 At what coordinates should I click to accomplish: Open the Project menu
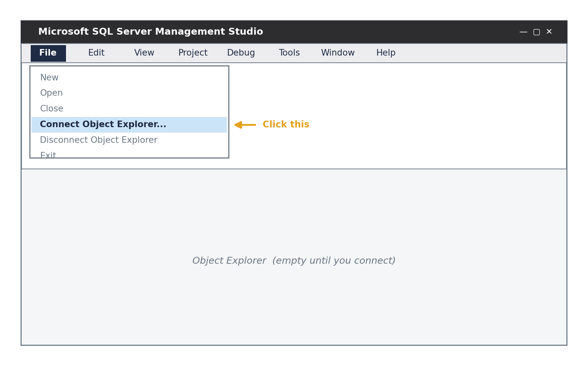point(193,53)
